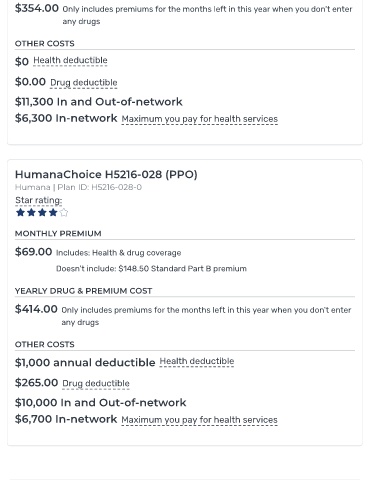Click the Standard Part B premium note
Screen dimensions: 370x480
point(151,269)
